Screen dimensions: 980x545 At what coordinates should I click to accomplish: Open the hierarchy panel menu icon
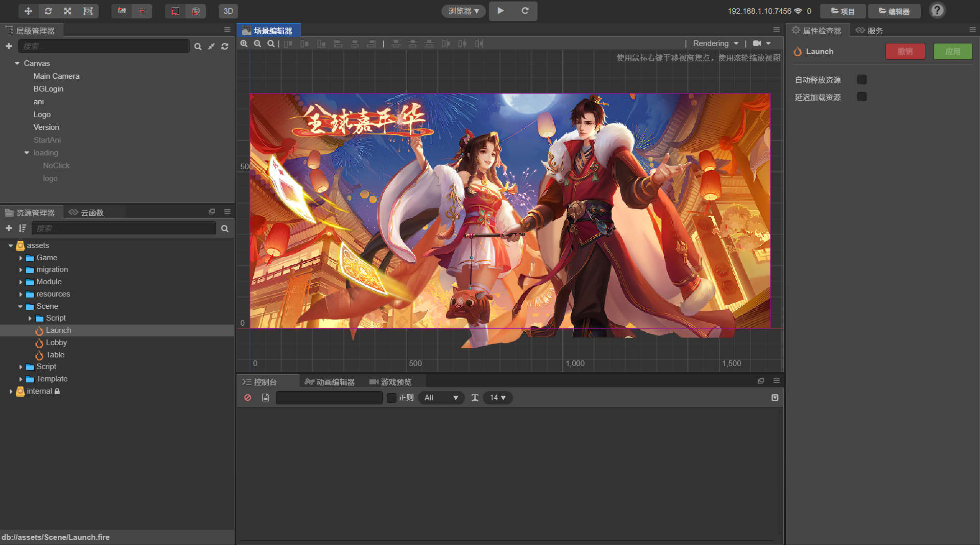coord(227,30)
